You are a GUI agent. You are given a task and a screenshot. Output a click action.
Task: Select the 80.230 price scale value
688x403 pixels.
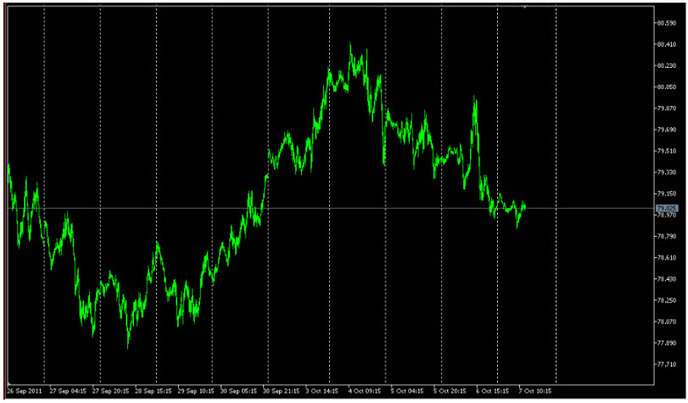[x=666, y=65]
